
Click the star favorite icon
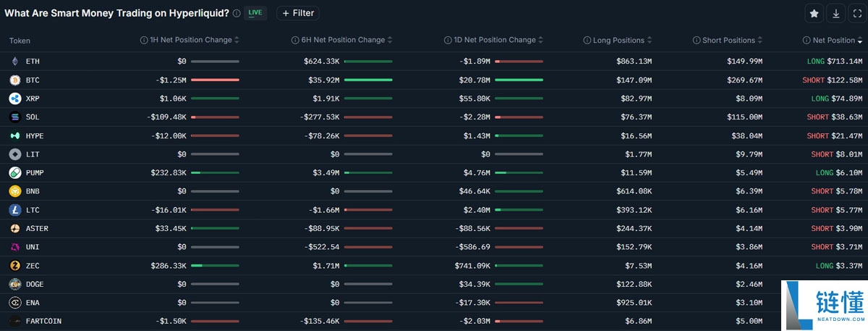(814, 13)
